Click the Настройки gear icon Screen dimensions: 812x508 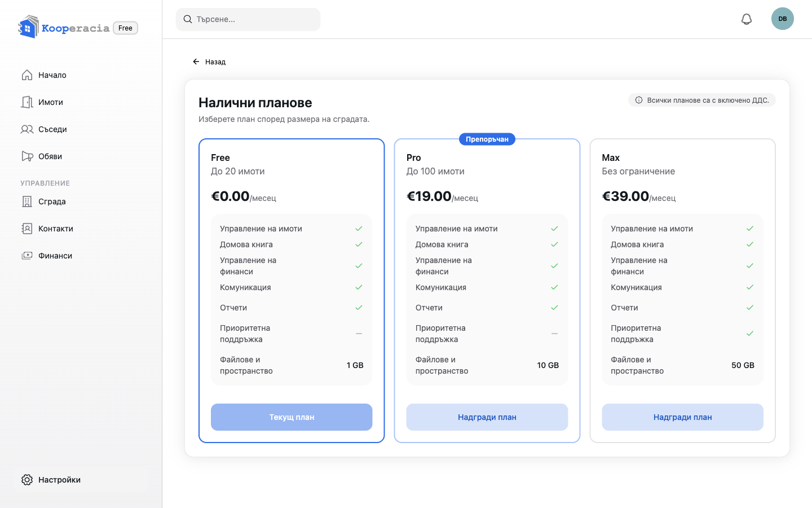[27, 480]
